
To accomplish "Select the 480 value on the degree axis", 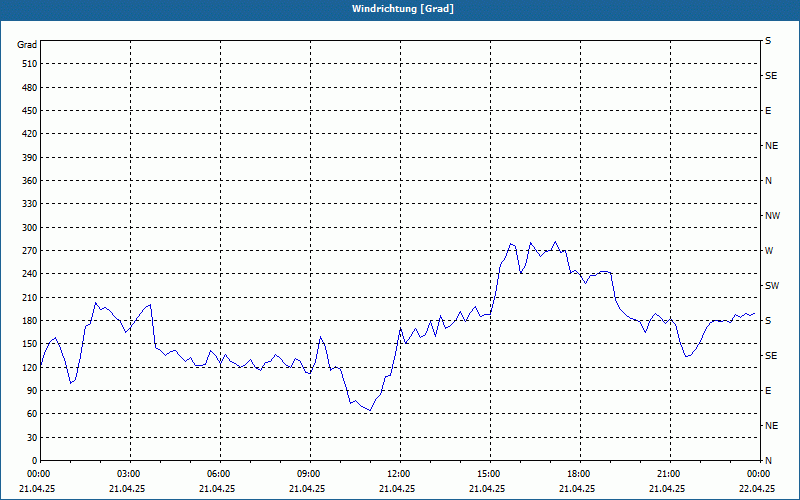I will [x=30, y=88].
